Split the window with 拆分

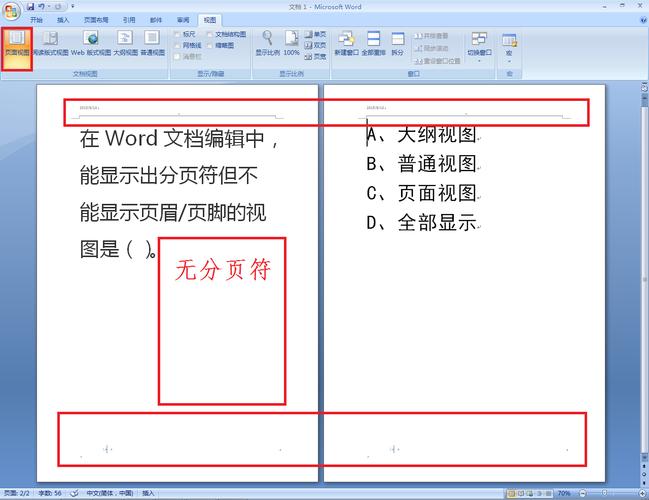point(397,44)
